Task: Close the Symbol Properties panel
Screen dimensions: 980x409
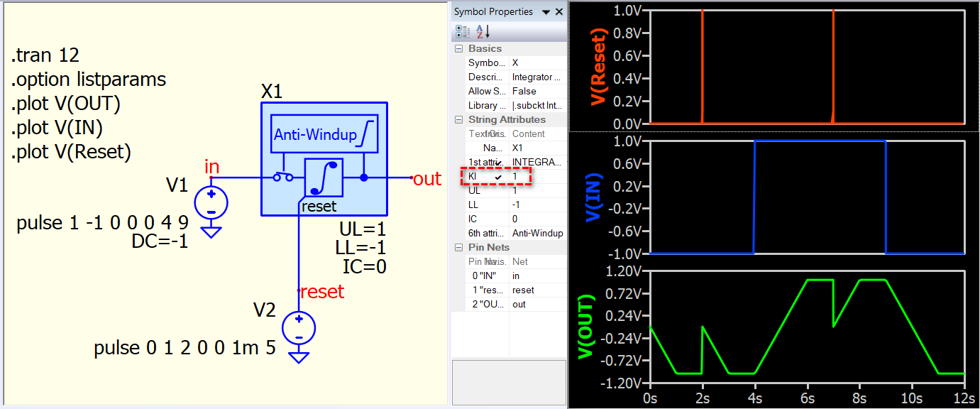Action: [559, 12]
